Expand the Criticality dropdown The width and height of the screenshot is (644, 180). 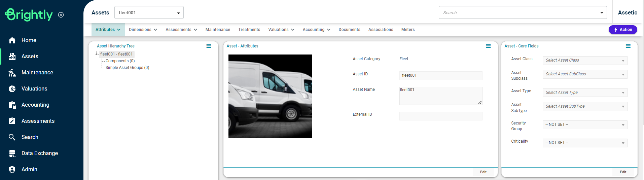(585, 143)
